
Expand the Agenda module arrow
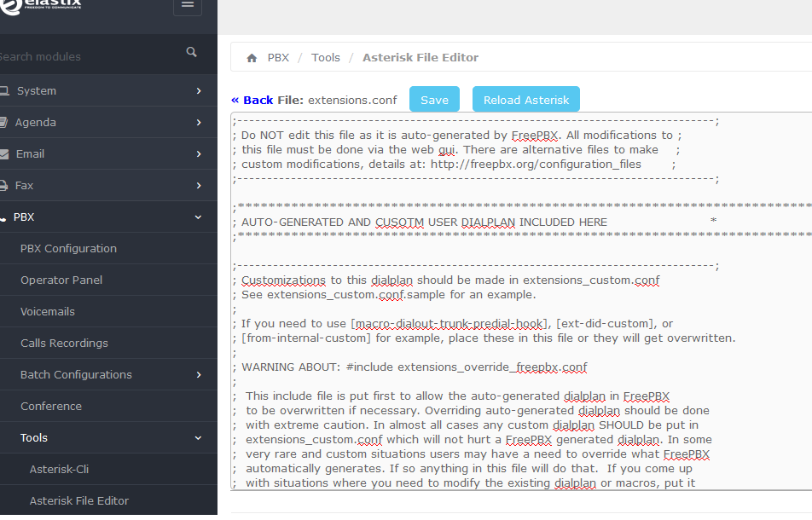(x=199, y=123)
